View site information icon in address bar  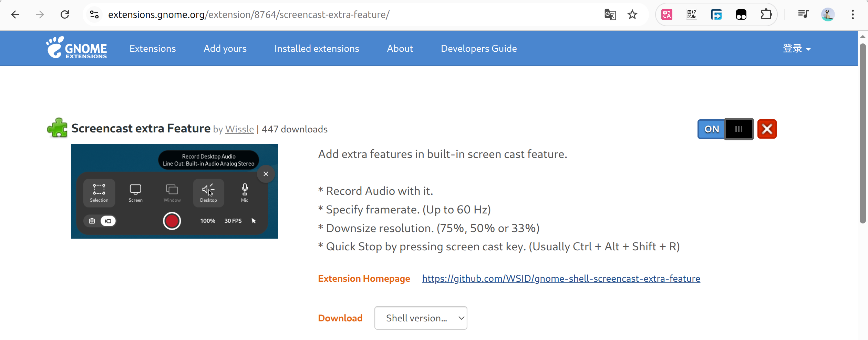coord(94,14)
